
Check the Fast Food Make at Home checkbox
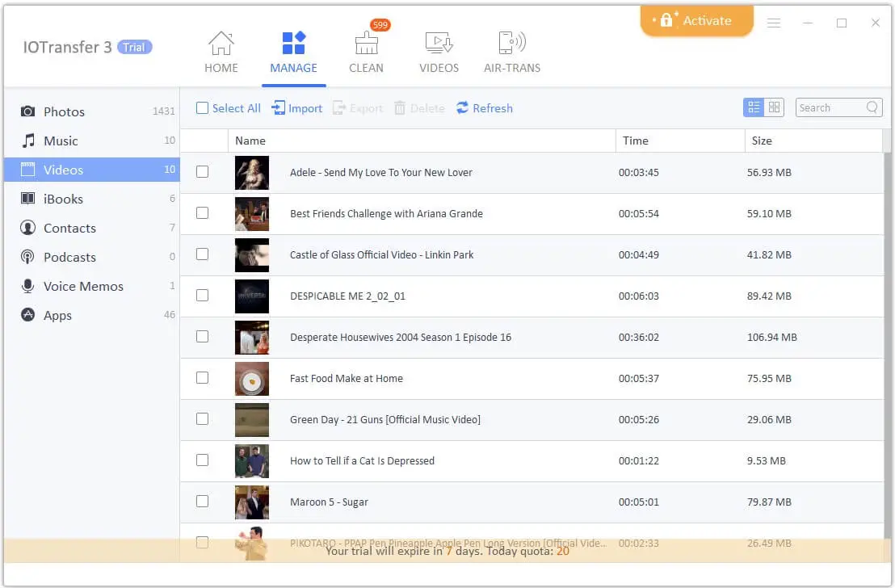(202, 377)
